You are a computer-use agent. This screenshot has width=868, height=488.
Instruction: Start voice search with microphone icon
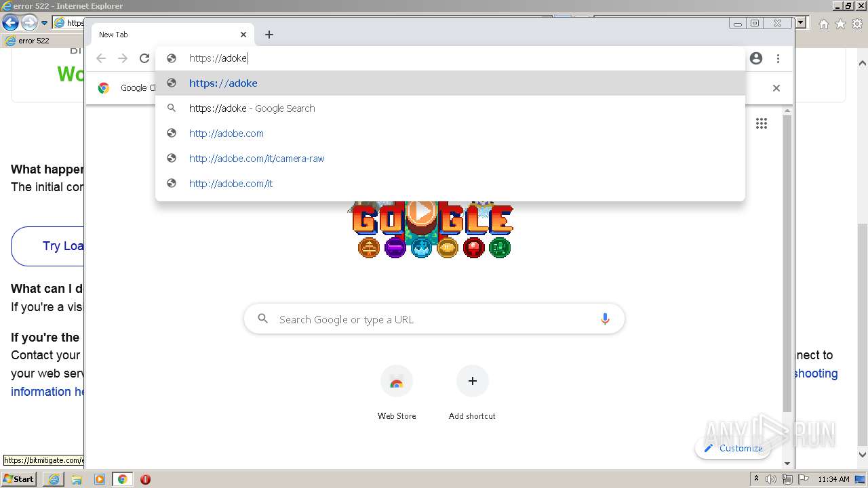[605, 319]
